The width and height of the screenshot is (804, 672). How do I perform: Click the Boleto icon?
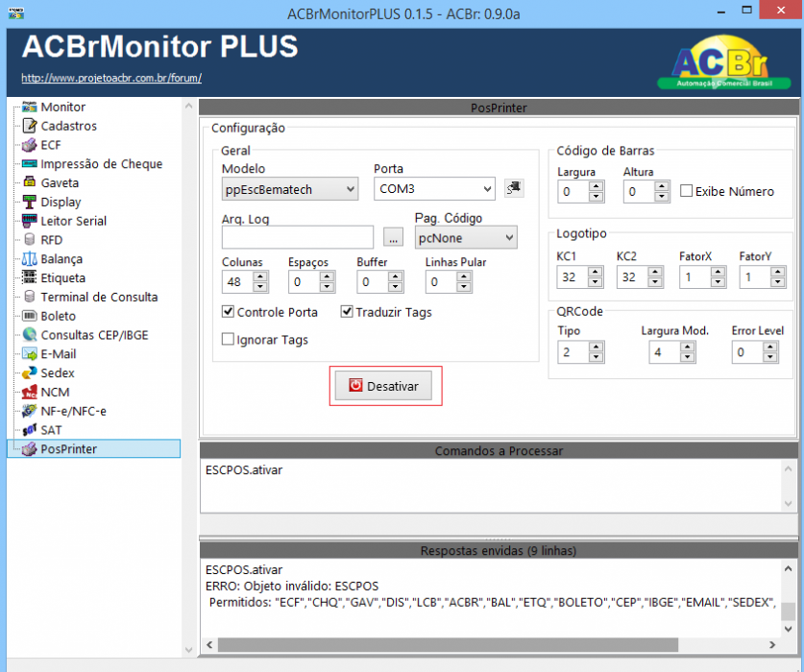coord(29,315)
